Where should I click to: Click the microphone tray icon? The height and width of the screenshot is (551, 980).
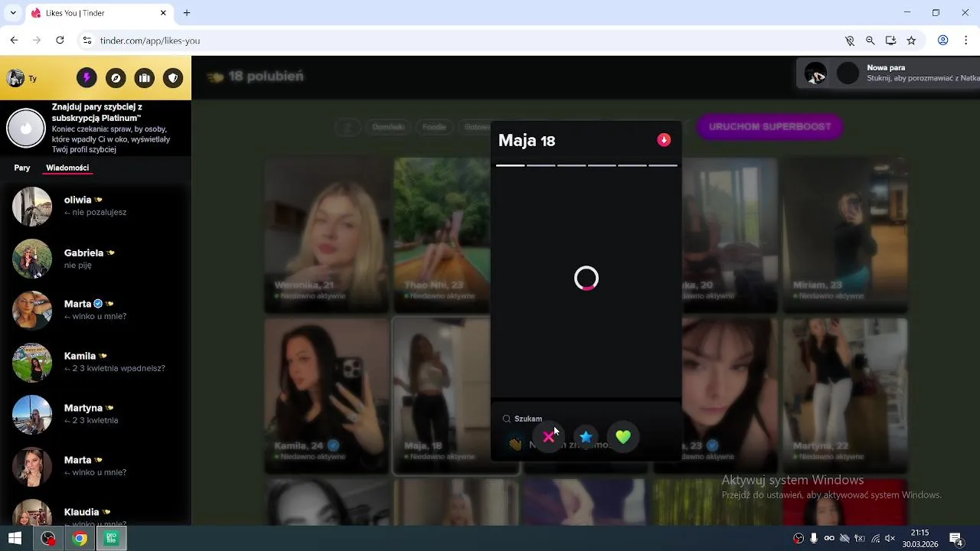tap(814, 539)
